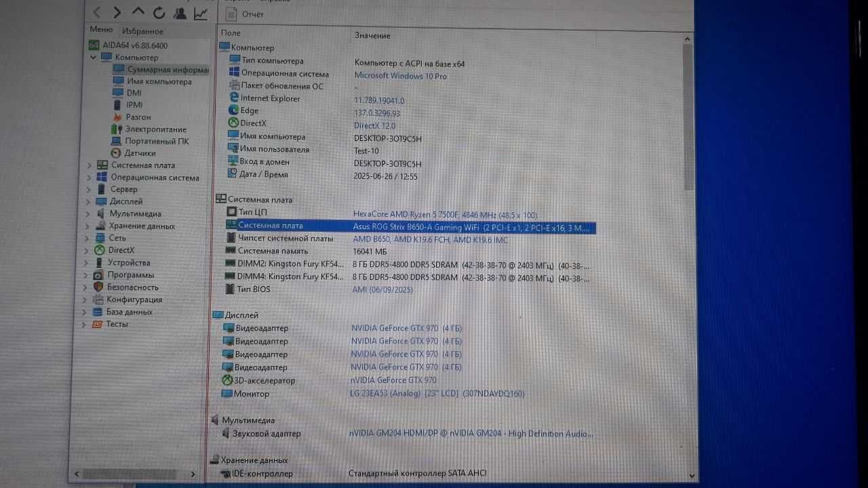Click the Refresh toolbar icon
This screenshot has height=488, width=868.
[159, 12]
